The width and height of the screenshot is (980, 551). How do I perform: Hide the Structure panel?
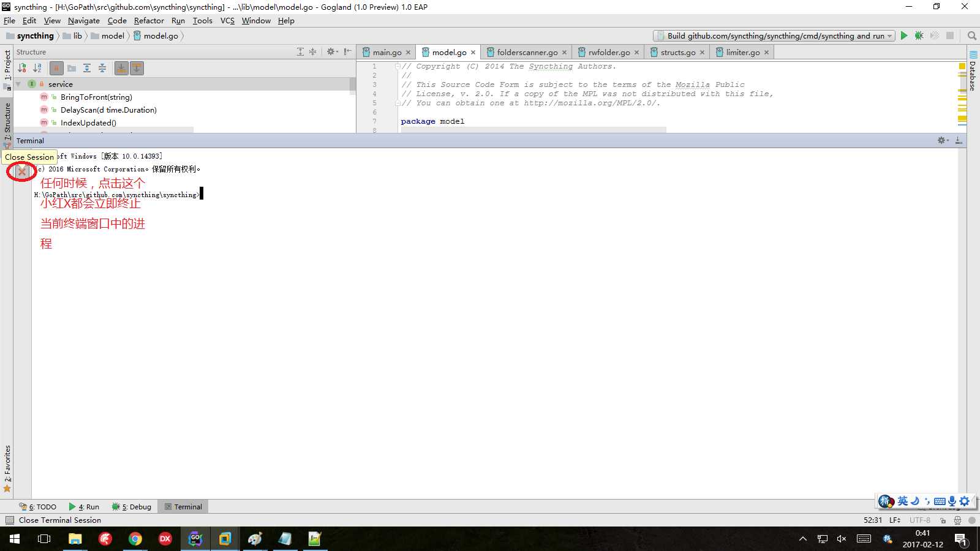pyautogui.click(x=347, y=52)
